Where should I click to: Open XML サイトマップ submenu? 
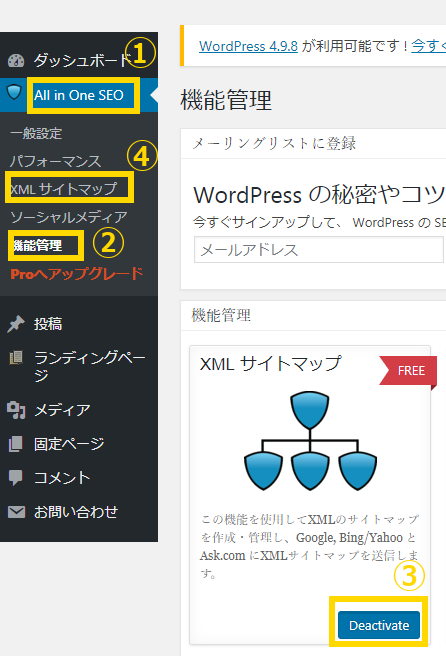click(x=63, y=189)
